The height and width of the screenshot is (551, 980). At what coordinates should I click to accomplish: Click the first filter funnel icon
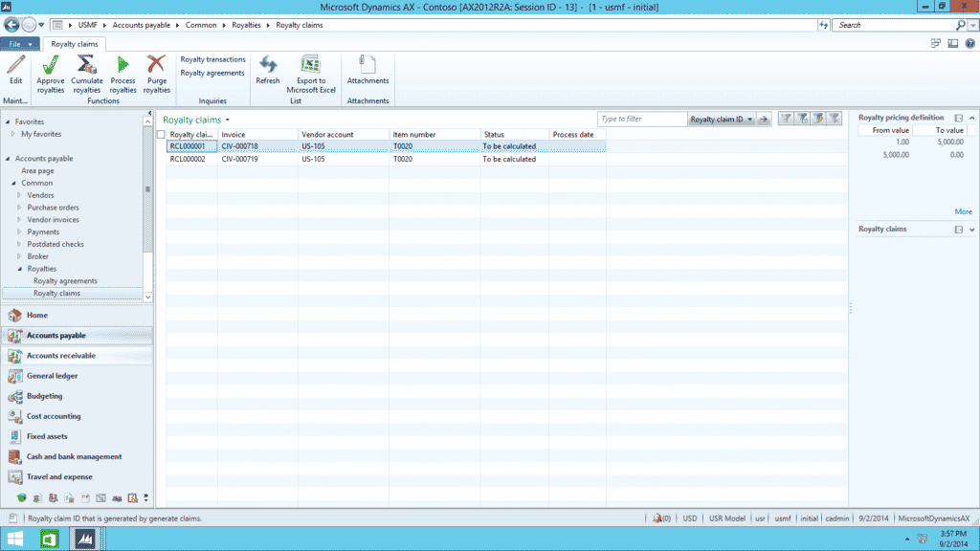[x=786, y=119]
